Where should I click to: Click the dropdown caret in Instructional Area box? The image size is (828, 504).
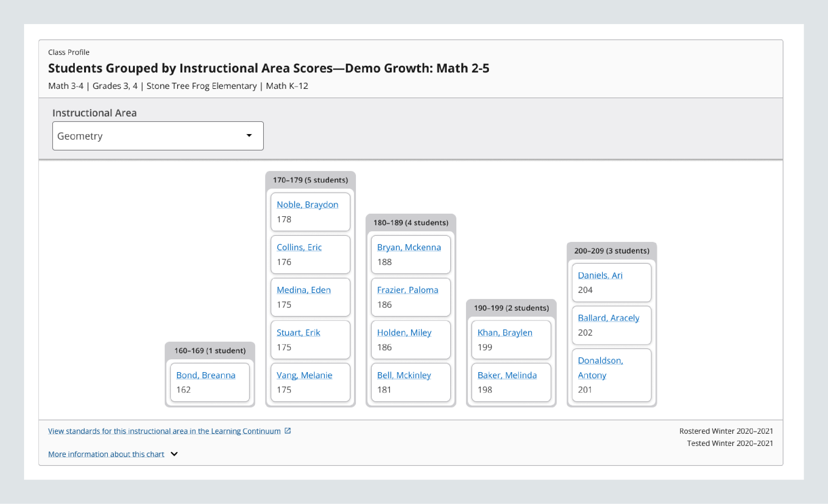pos(249,135)
